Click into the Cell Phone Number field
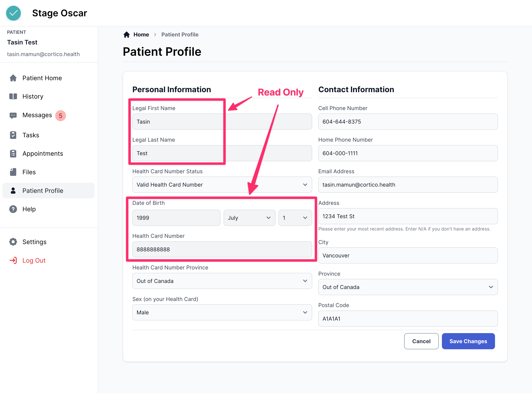This screenshot has height=393, width=532. pos(408,122)
